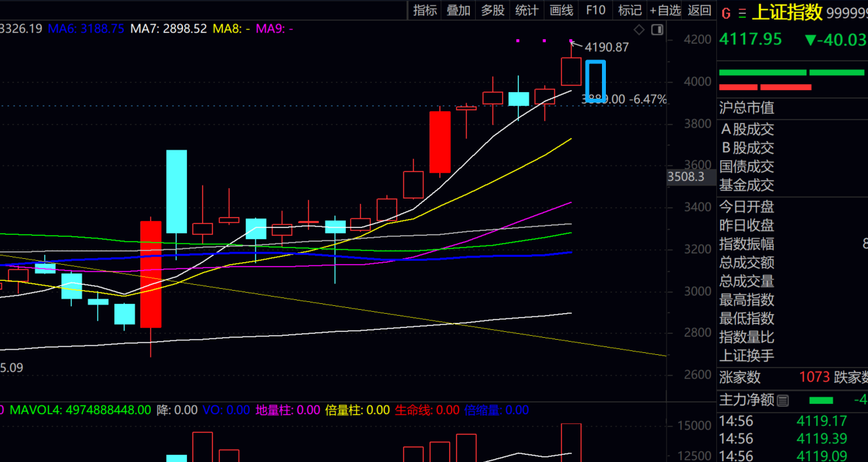The image size is (868, 462).
Task: Open the 主力净额 detail list icon
Action: (x=782, y=400)
